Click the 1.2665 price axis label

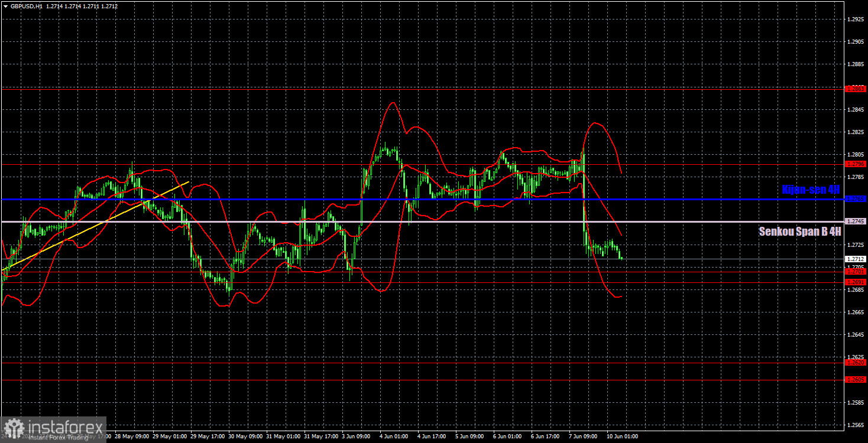pos(856,312)
